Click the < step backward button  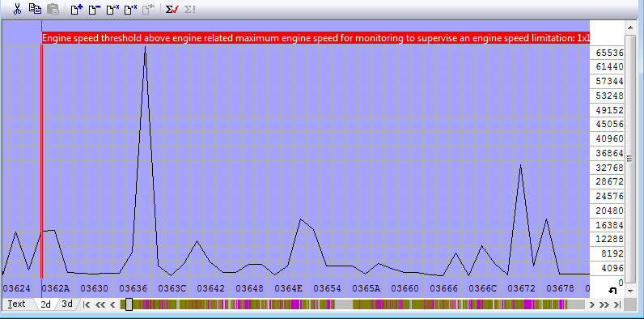click(112, 304)
